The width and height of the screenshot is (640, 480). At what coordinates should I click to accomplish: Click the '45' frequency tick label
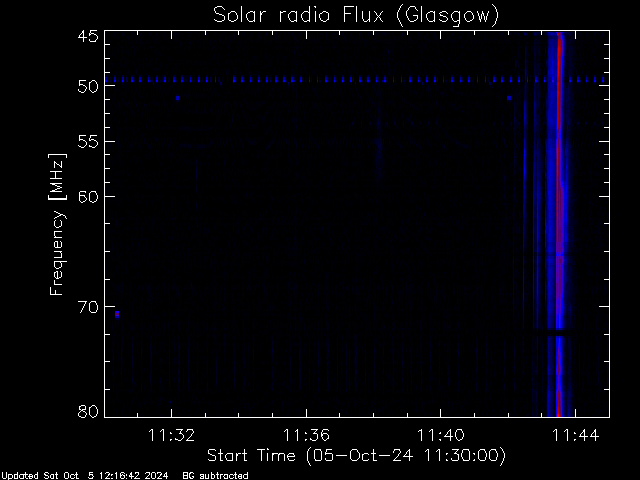(x=88, y=36)
